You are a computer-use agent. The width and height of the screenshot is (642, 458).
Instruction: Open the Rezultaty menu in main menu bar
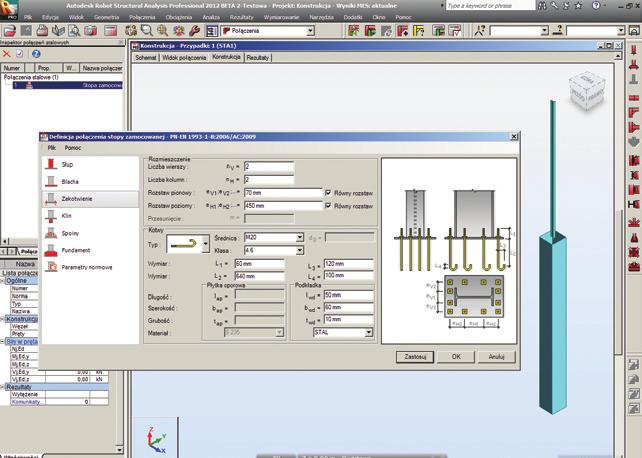pos(241,17)
